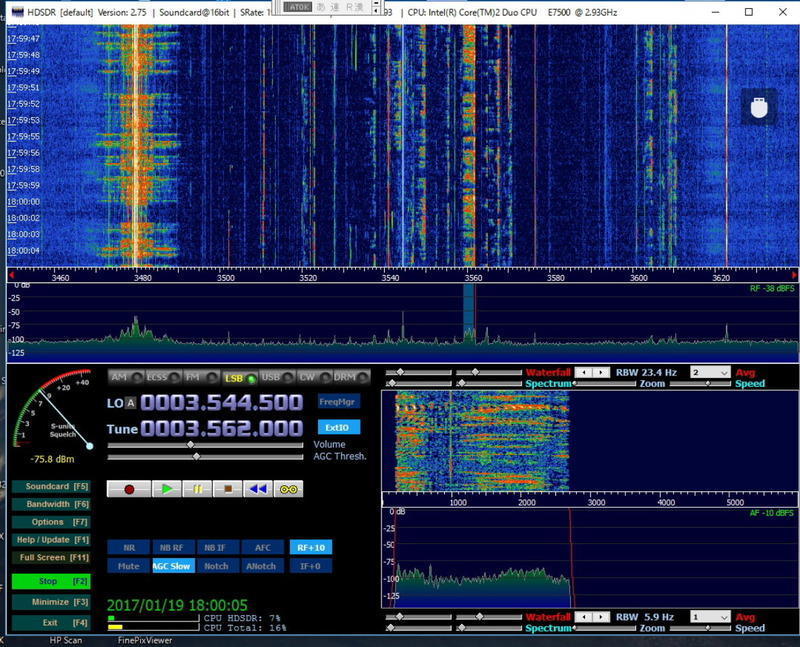This screenshot has height=647, width=800.
Task: Enable the ANotch auto notch filter
Action: coord(261,566)
